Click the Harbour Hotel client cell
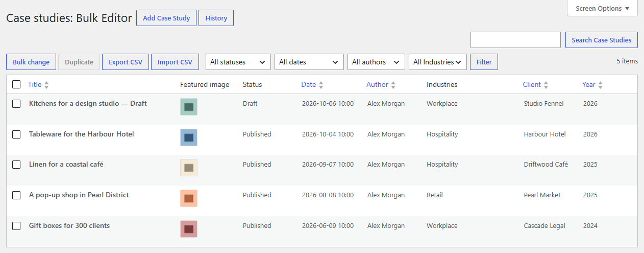Screen dimensions: 644x253 pyautogui.click(x=544, y=134)
